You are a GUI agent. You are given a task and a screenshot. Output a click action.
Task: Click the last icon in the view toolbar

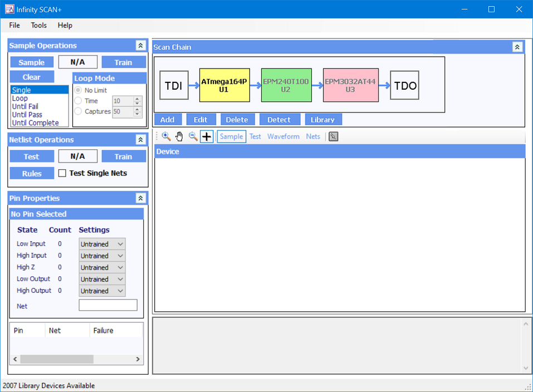[x=333, y=136]
